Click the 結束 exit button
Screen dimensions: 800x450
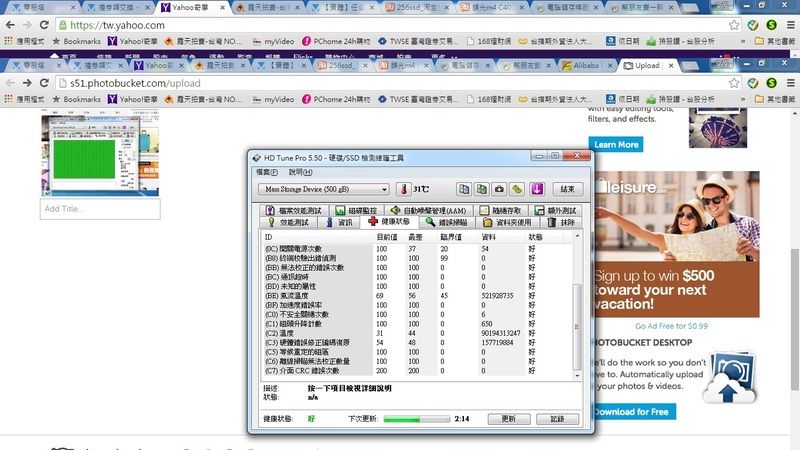(x=566, y=188)
